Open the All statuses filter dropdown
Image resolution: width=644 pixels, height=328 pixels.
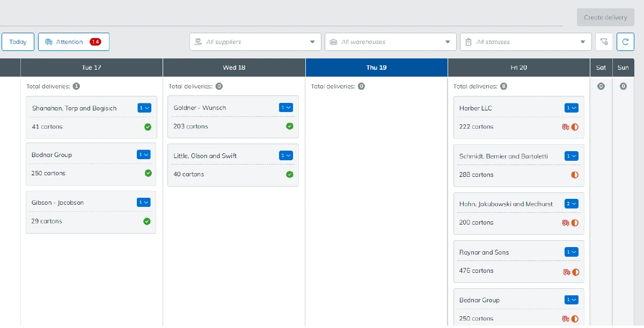pos(525,42)
